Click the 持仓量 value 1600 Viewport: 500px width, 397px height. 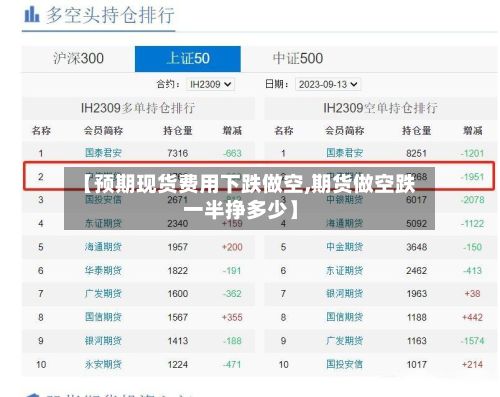(178, 294)
